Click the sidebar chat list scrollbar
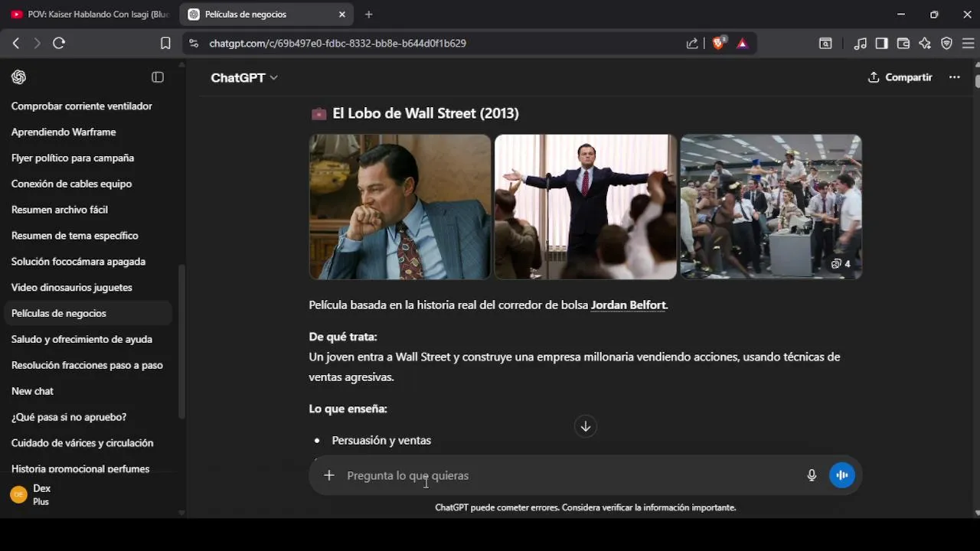The height and width of the screenshot is (551, 980). click(181, 341)
